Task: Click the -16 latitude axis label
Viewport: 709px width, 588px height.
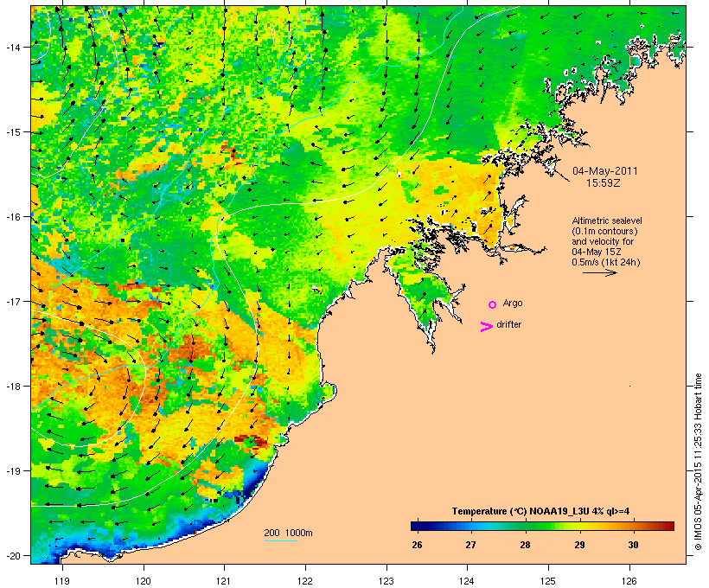Action: point(12,217)
